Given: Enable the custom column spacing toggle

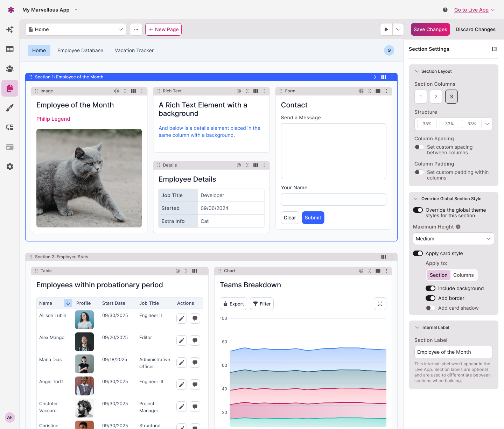Looking at the screenshot, I should click(x=419, y=147).
